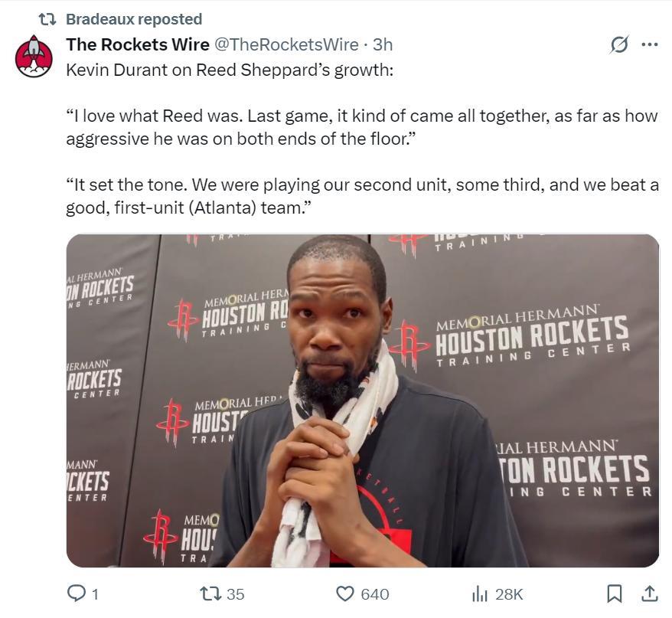Like the post with the heart icon
This screenshot has height=618, width=672.
click(346, 593)
